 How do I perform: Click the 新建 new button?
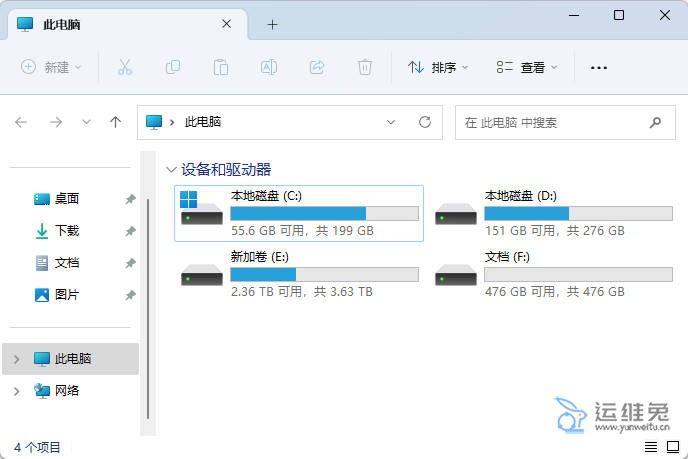pyautogui.click(x=51, y=67)
